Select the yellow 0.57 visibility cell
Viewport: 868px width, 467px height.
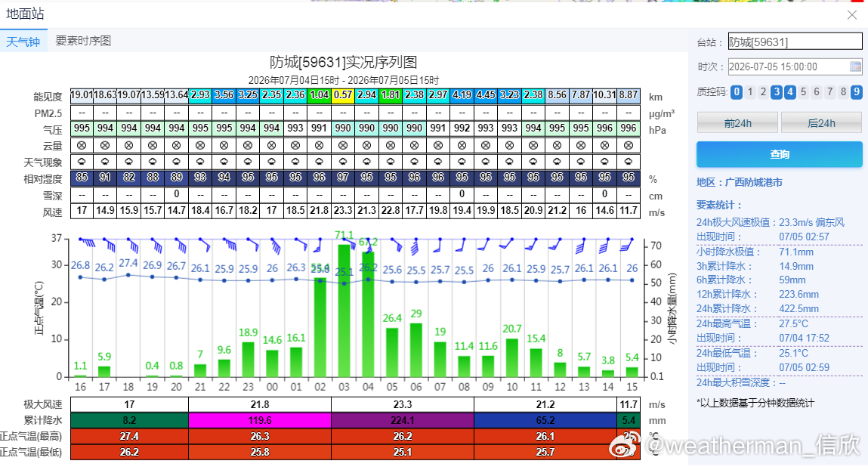[343, 95]
